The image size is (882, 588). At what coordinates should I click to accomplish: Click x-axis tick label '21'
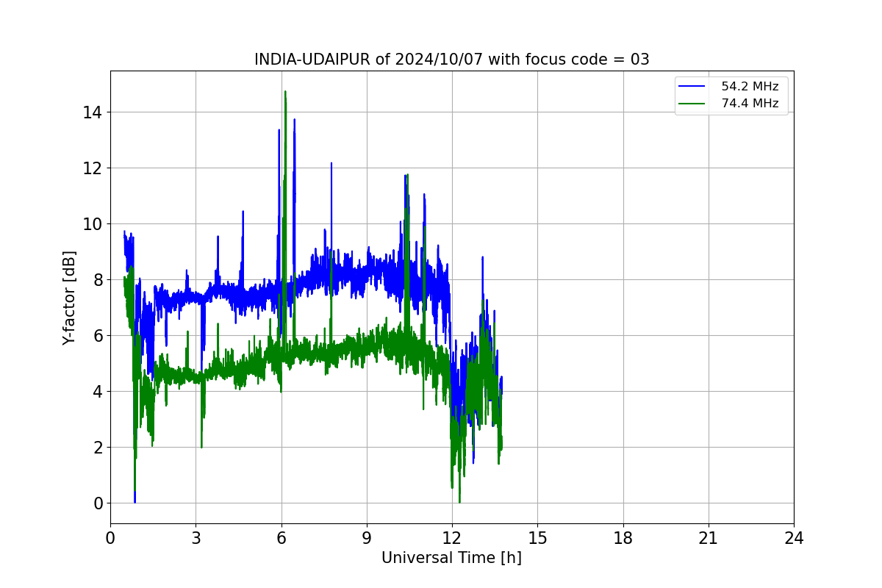(709, 538)
